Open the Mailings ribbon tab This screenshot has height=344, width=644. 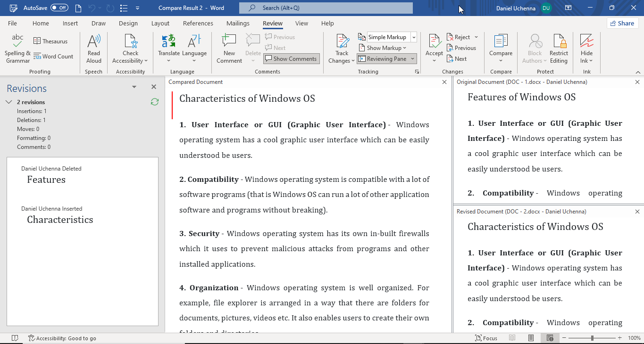[238, 23]
